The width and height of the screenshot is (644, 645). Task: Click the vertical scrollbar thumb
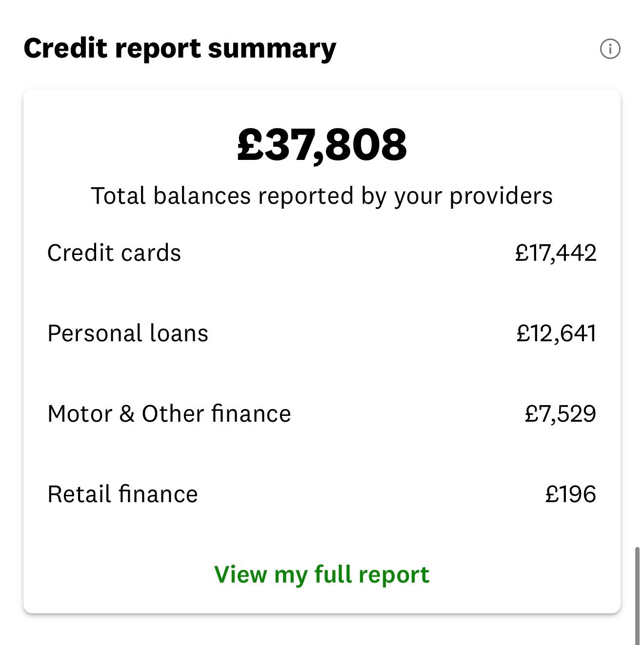[x=637, y=596]
